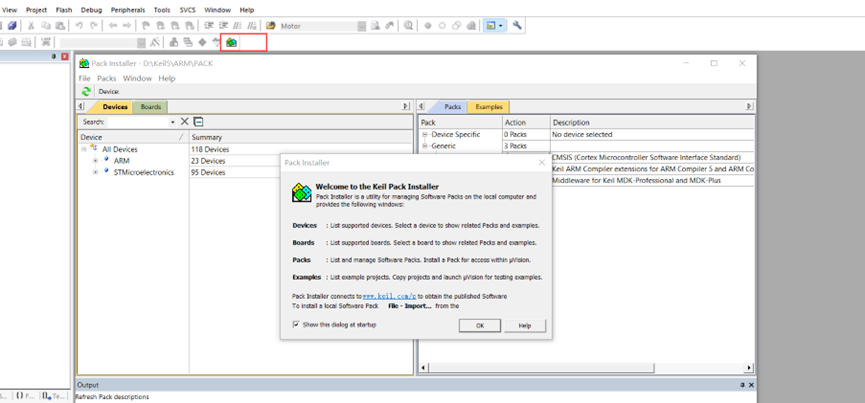
Task: Collapse the Device Specific pack node
Action: coord(425,135)
